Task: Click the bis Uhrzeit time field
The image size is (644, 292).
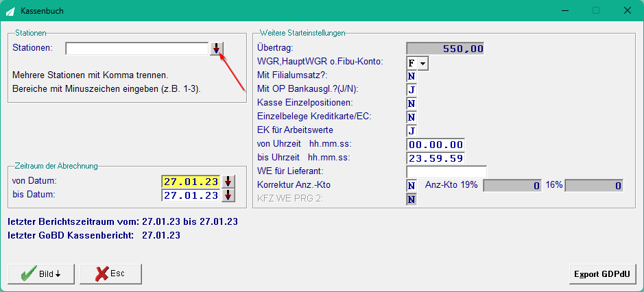Action: click(x=436, y=158)
